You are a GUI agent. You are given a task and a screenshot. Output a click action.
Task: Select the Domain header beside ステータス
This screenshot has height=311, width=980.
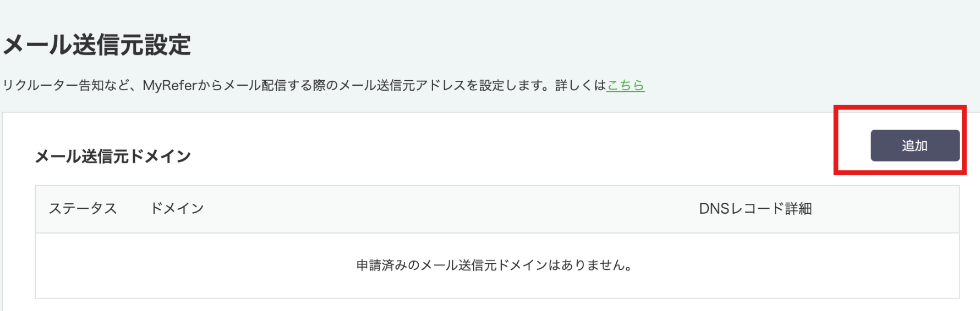click(x=177, y=209)
